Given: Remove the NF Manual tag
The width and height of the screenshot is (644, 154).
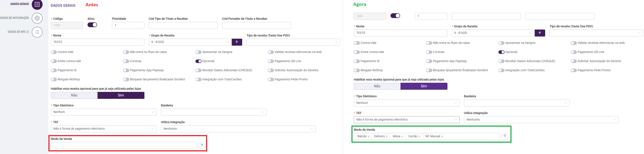Looking at the screenshot, I should point(442,136).
